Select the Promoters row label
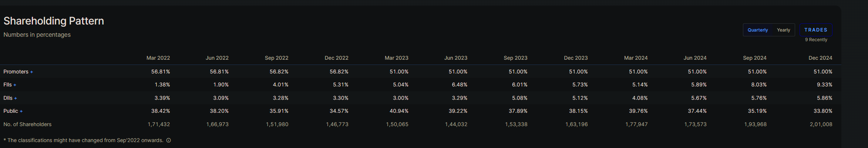 [16, 72]
